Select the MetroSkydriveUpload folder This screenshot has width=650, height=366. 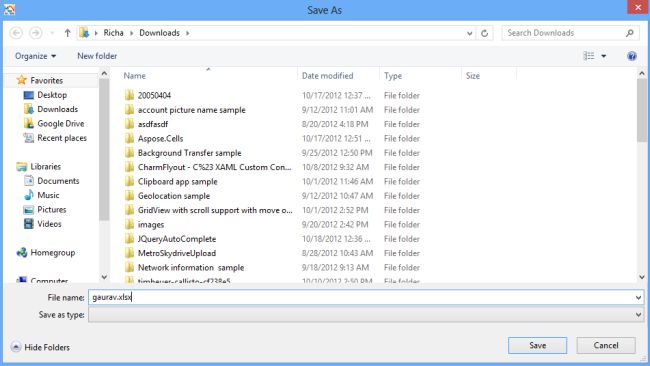point(177,253)
